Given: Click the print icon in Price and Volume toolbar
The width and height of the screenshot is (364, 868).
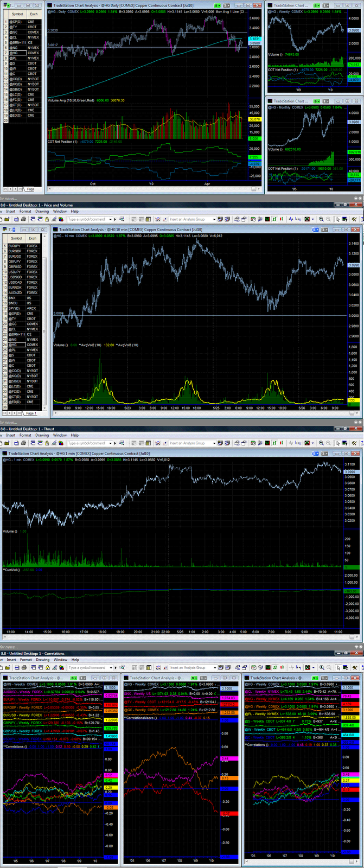Looking at the screenshot, I should tap(23, 219).
